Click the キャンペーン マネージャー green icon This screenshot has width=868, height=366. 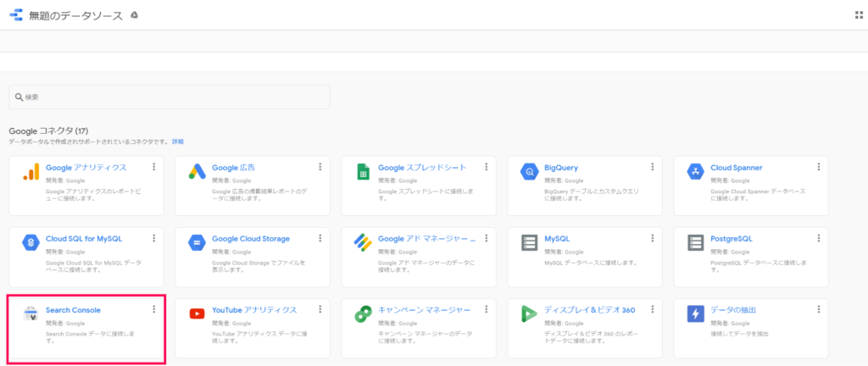pos(363,314)
